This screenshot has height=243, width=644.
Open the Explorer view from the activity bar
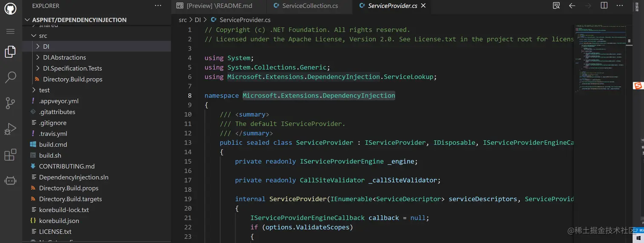[x=10, y=52]
